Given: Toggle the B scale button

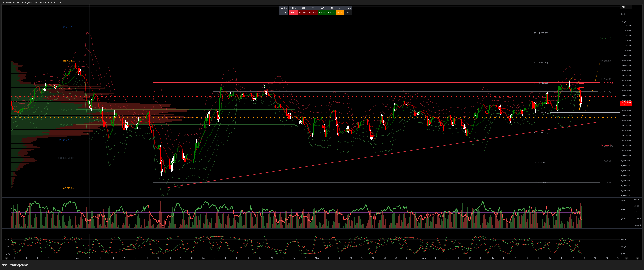Looking at the screenshot, I should [x=637, y=258].
